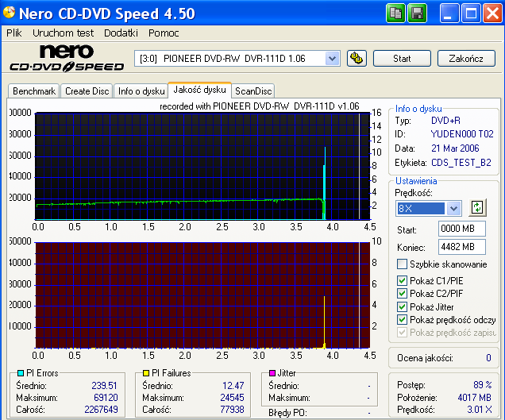Image resolution: width=505 pixels, height=420 pixels.
Task: Close the Nero CD-DVD Speed window
Action: pos(492,13)
